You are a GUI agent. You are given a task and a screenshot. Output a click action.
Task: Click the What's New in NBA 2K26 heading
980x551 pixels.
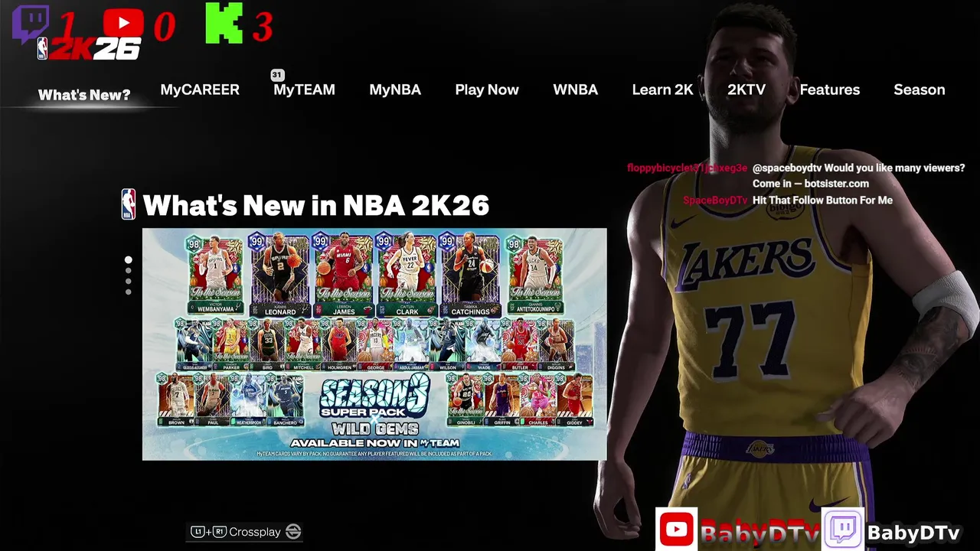pyautogui.click(x=316, y=205)
